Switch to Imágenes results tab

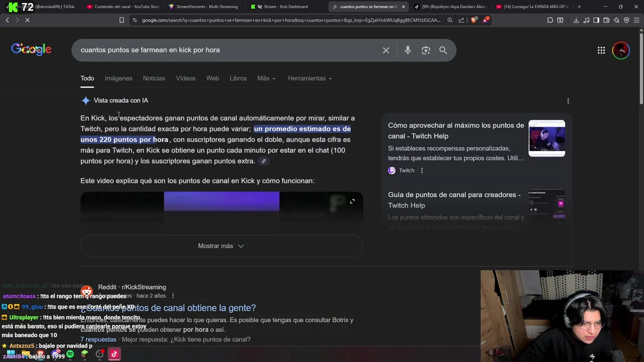click(118, 78)
